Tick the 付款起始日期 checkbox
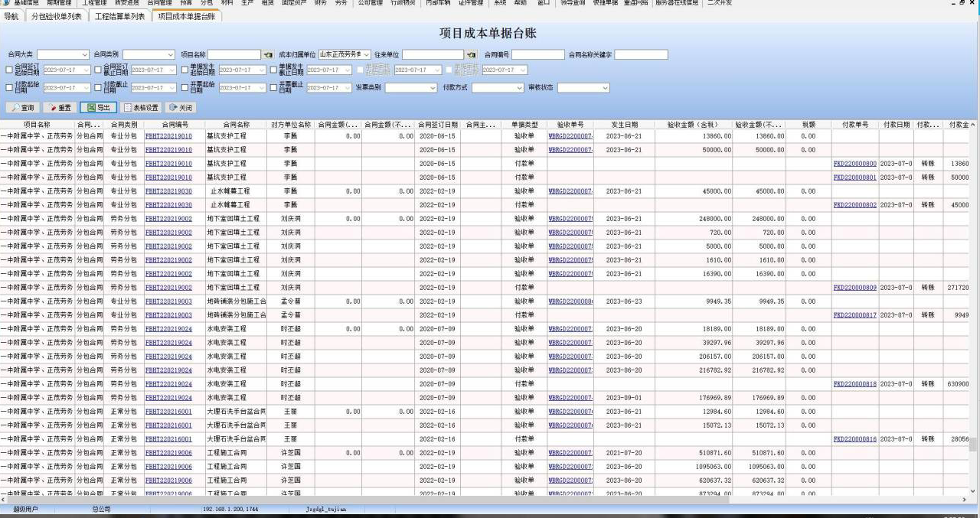Image resolution: width=980 pixels, height=518 pixels. coord(9,87)
